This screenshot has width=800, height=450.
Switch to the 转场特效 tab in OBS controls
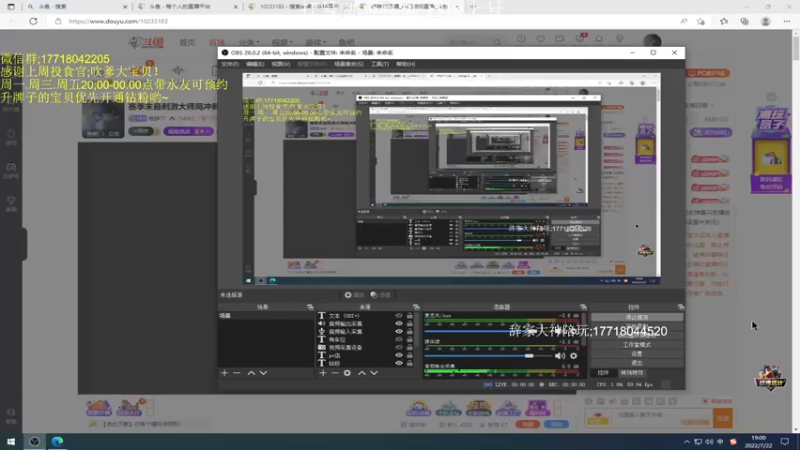pyautogui.click(x=632, y=373)
